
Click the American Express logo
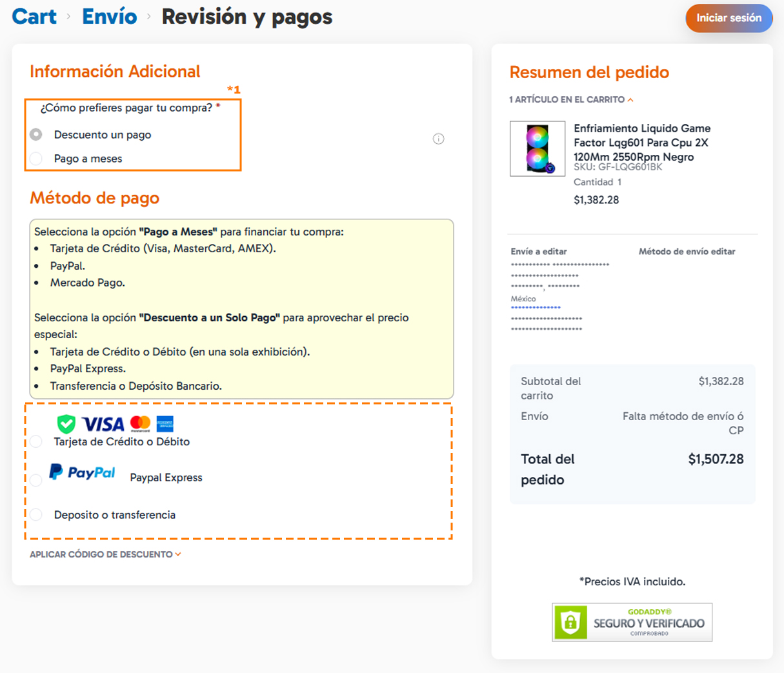coord(165,423)
